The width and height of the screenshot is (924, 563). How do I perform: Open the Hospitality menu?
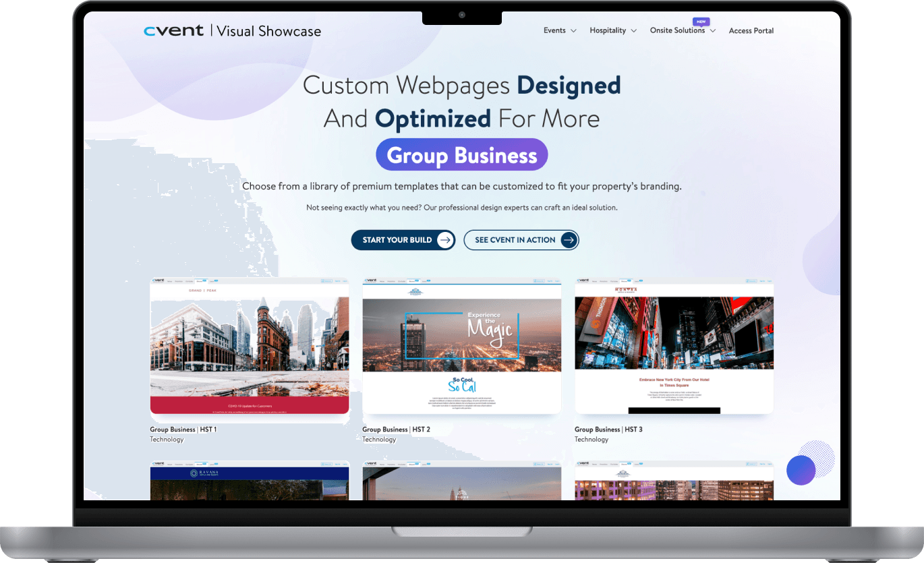[608, 30]
